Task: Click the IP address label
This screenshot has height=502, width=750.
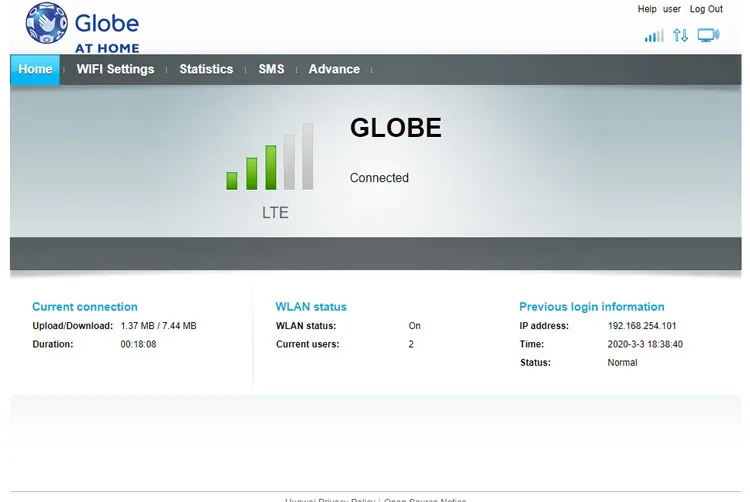Action: click(x=544, y=326)
